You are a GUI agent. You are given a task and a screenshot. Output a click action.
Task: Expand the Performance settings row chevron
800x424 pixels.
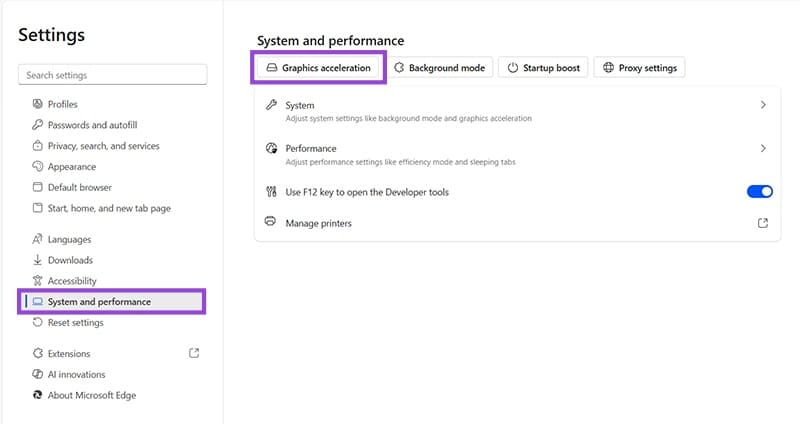pyautogui.click(x=763, y=148)
